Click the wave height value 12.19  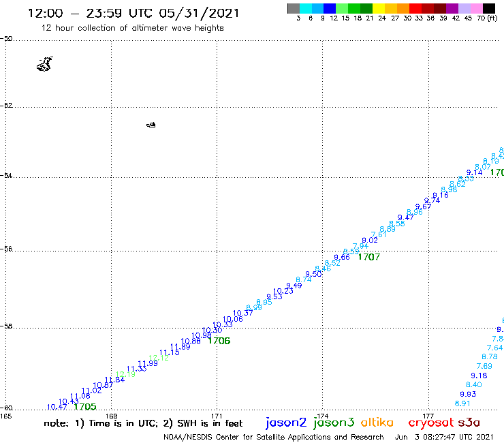tap(125, 374)
